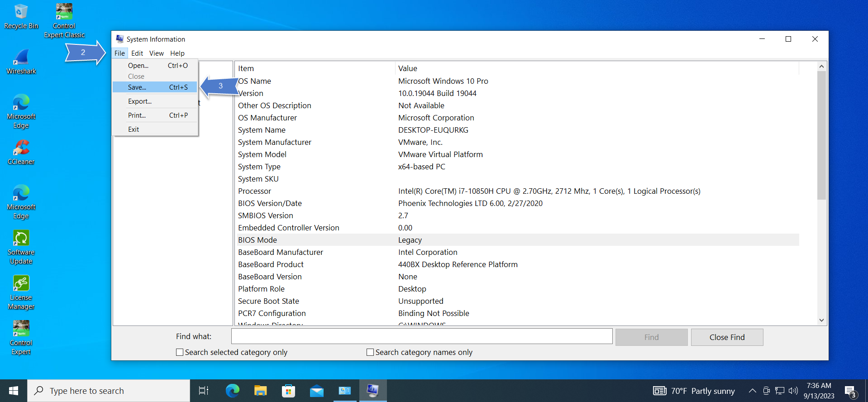Open the Windows Start menu
Image resolution: width=868 pixels, height=402 pixels.
pyautogui.click(x=14, y=391)
